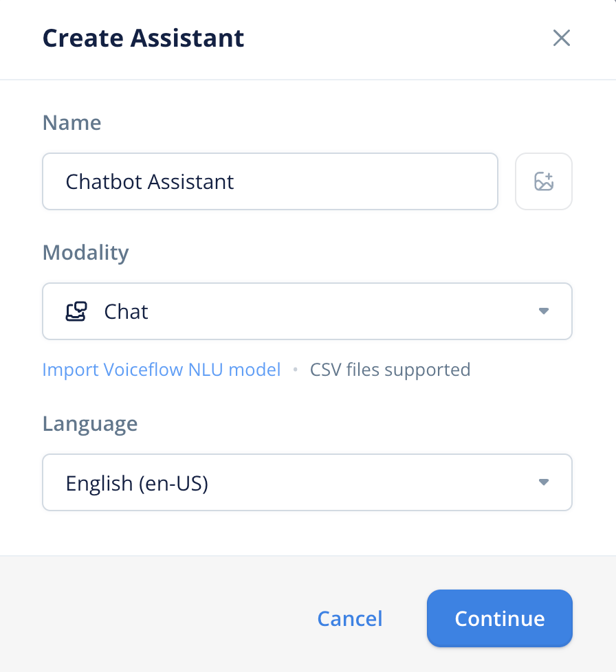Close the Create Assistant dialog

[x=562, y=38]
